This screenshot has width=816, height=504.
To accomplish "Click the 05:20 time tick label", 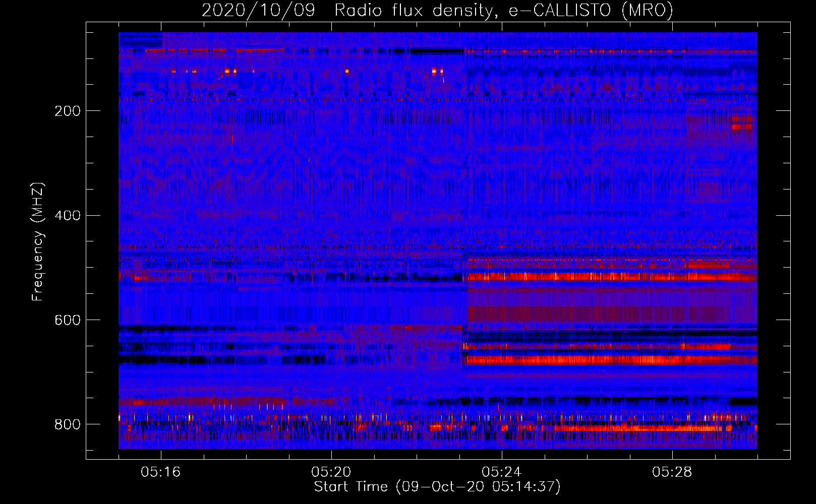I will [x=331, y=472].
